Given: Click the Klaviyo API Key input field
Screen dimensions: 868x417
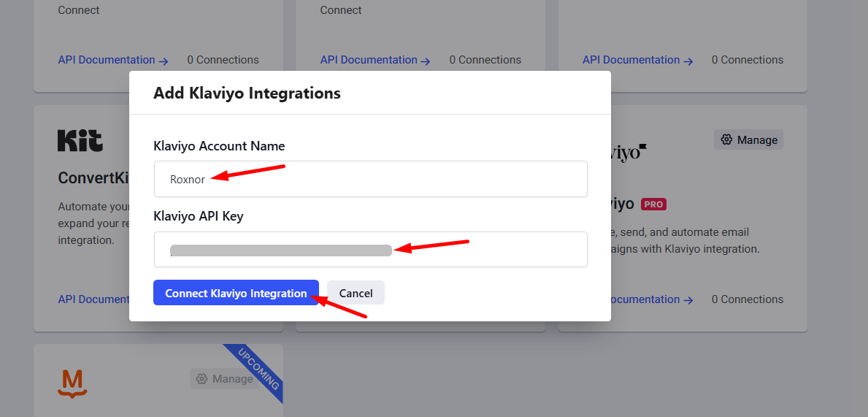Looking at the screenshot, I should 370,249.
